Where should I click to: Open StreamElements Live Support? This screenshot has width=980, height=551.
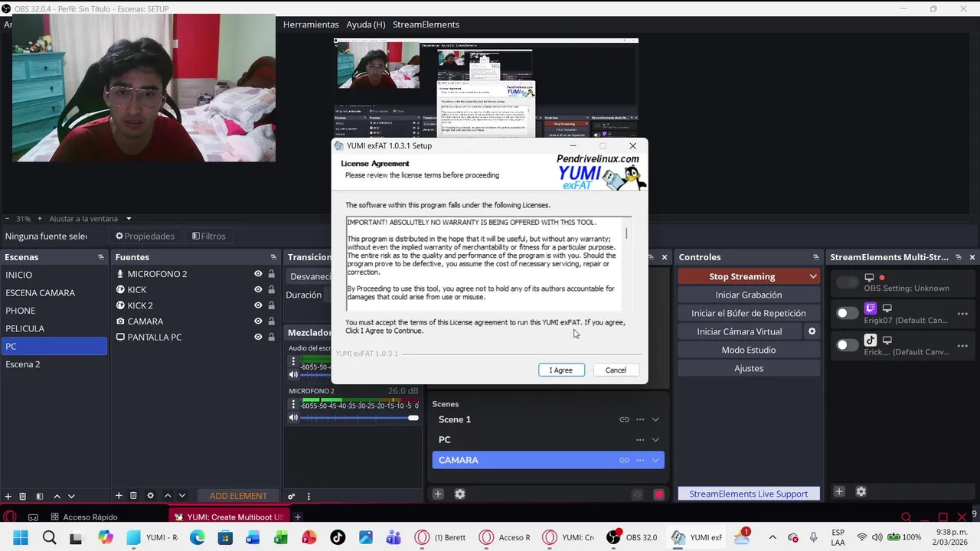[x=749, y=494]
